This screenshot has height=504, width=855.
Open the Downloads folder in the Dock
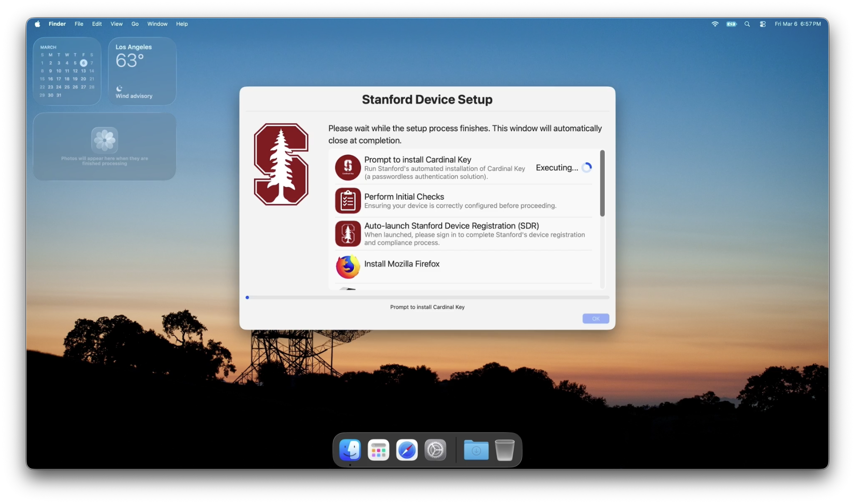click(x=475, y=449)
